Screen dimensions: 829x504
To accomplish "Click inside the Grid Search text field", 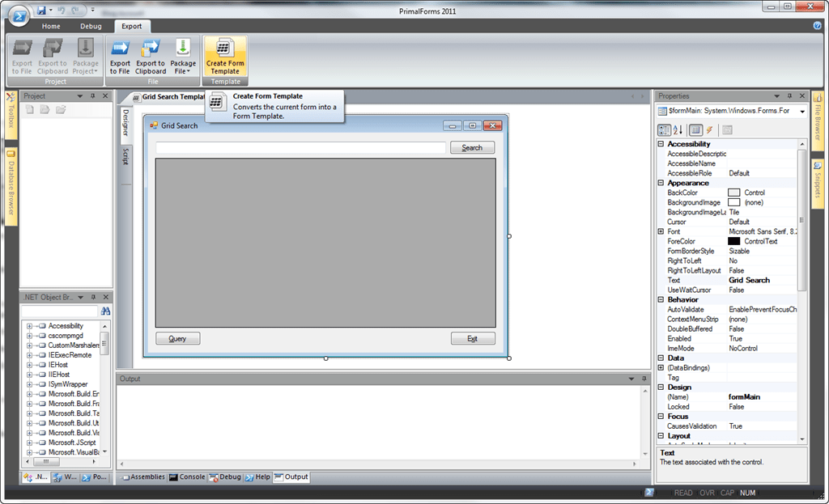I will click(300, 147).
